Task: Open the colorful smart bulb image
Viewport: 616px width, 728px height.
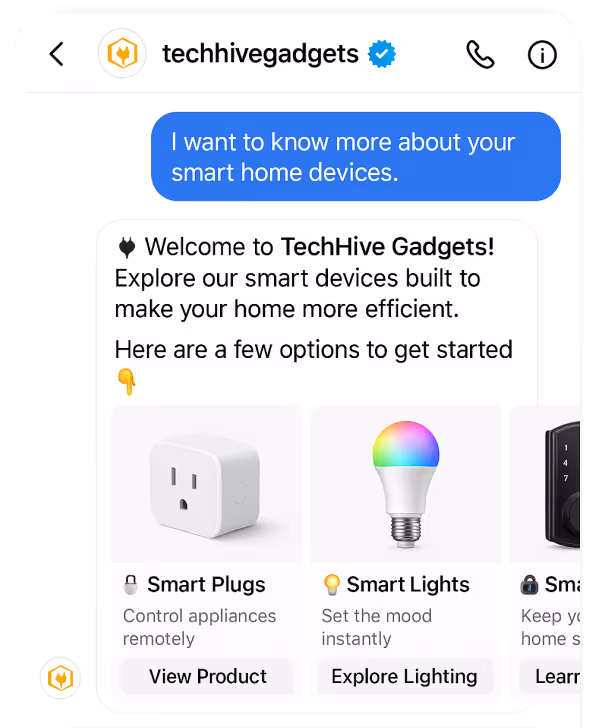Action: pos(406,484)
